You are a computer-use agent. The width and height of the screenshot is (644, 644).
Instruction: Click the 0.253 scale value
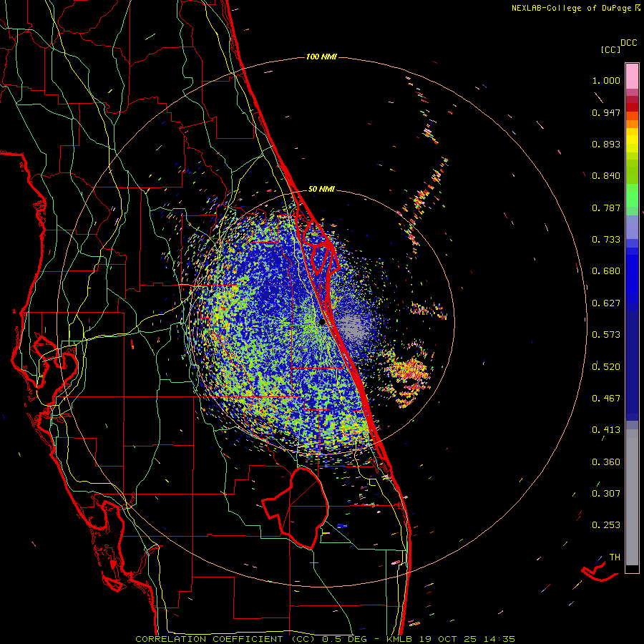tap(606, 525)
